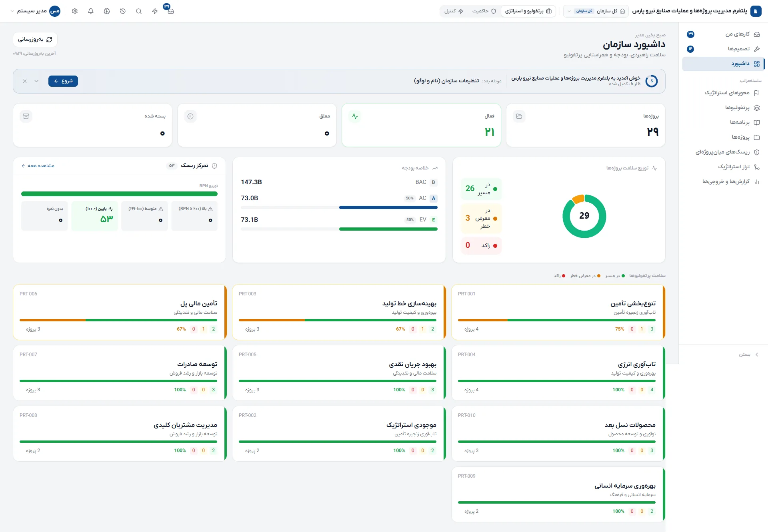This screenshot has height=532, width=768.
Task: Switch to the کنترل tab
Action: tap(454, 11)
